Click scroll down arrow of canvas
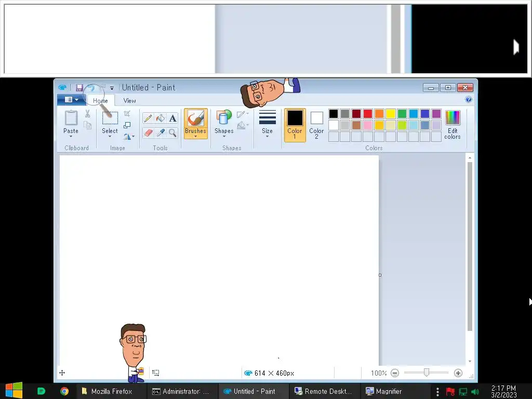532x399 pixels. coord(470,362)
